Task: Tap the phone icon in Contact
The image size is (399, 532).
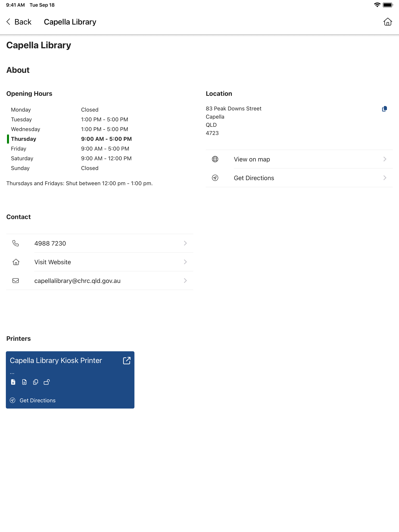Action: point(16,243)
